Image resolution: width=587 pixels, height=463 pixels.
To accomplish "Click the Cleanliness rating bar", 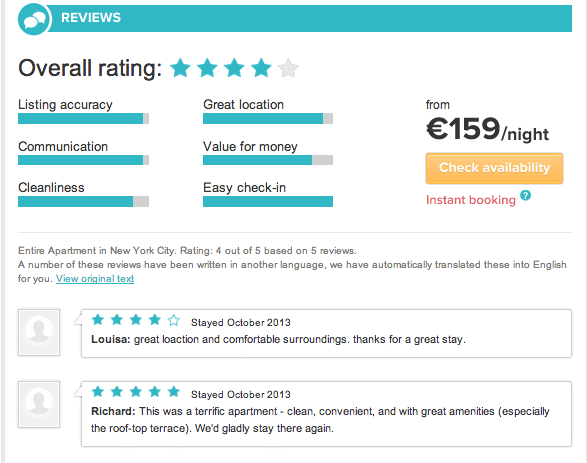I will (83, 201).
